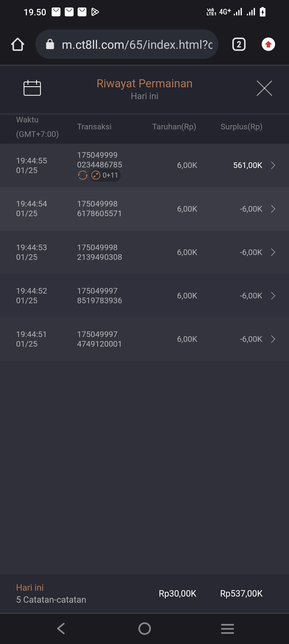Tap the Riwayat Permainan title
Screen dimensions: 289x644
coord(144,84)
